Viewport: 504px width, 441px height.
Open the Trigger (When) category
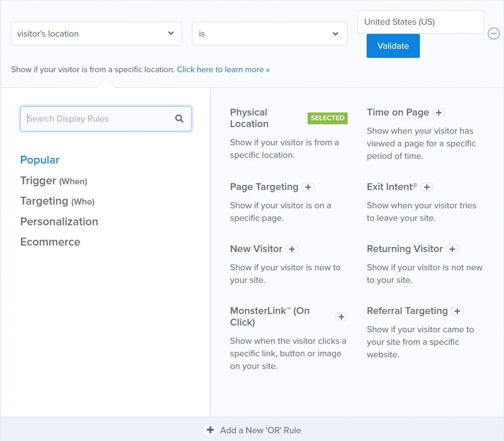click(x=54, y=180)
